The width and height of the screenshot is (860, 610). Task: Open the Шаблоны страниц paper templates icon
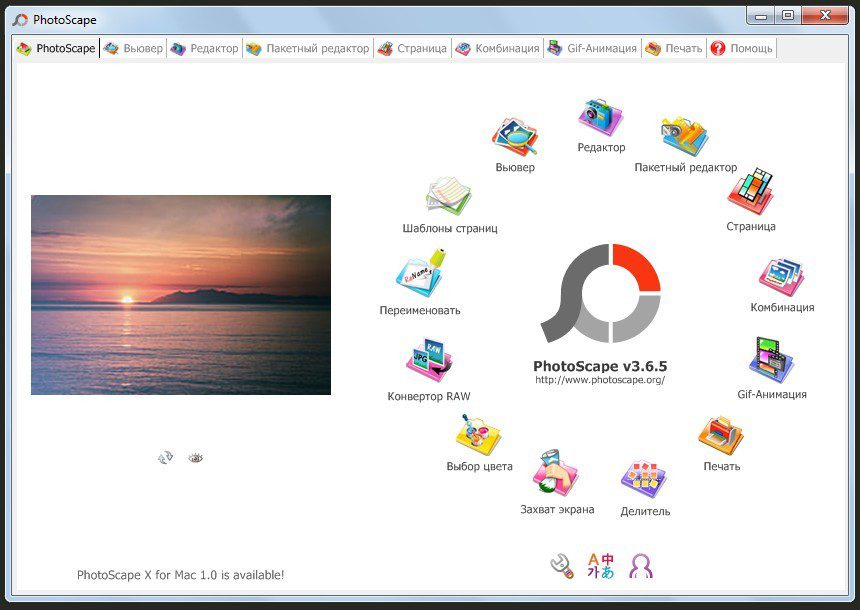pyautogui.click(x=449, y=196)
